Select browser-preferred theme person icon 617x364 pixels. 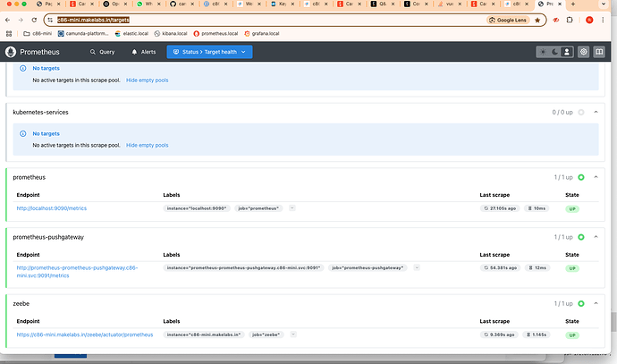tap(567, 52)
